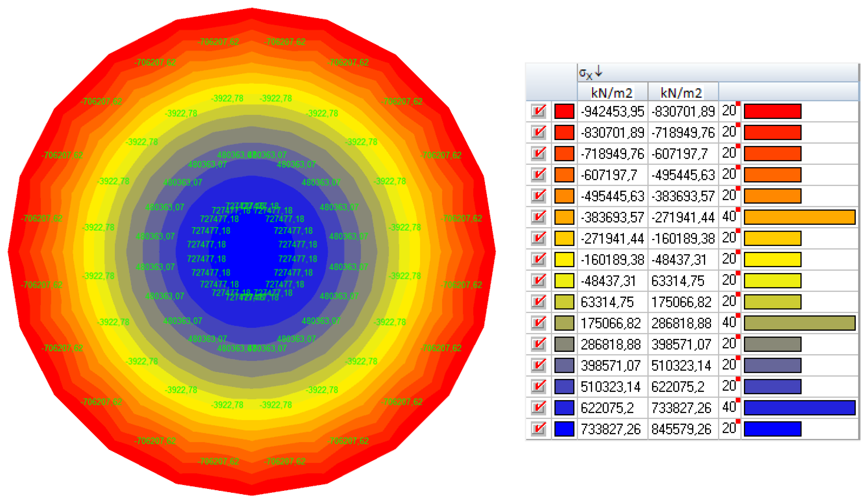This screenshot has height=504, width=868.
Task: Open the gray swatch for 286818,88 range
Action: [x=564, y=344]
